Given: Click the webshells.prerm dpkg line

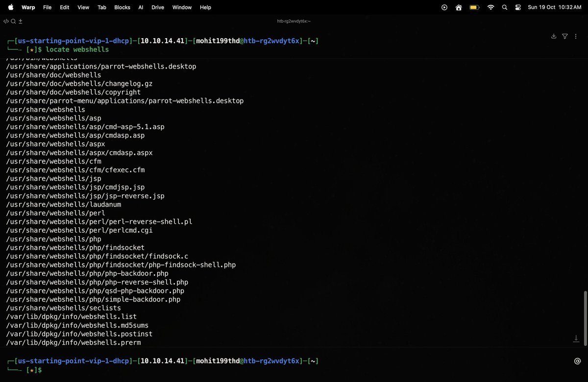Looking at the screenshot, I should click(73, 343).
